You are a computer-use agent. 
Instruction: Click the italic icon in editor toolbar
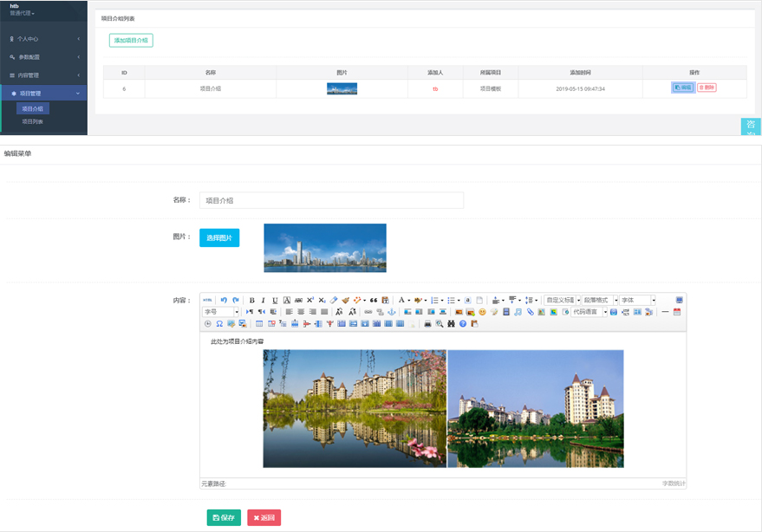pos(264,300)
